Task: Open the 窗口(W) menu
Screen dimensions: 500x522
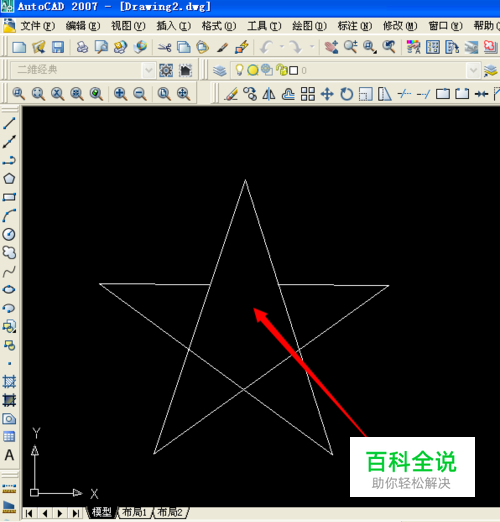Action: pos(445,26)
